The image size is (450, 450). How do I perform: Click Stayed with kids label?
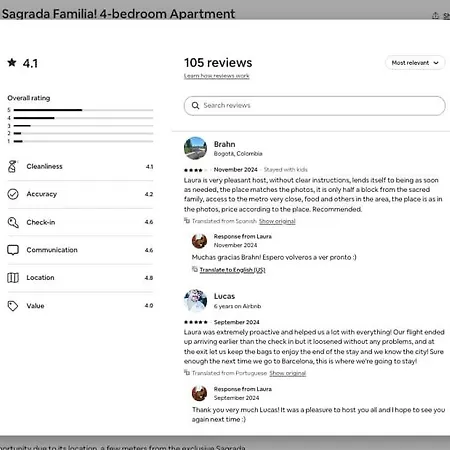(286, 170)
